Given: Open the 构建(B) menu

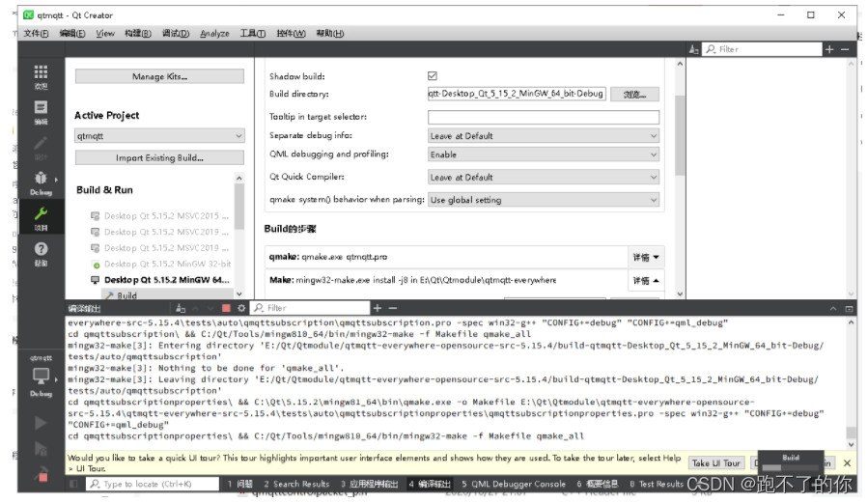Looking at the screenshot, I should pyautogui.click(x=138, y=33).
